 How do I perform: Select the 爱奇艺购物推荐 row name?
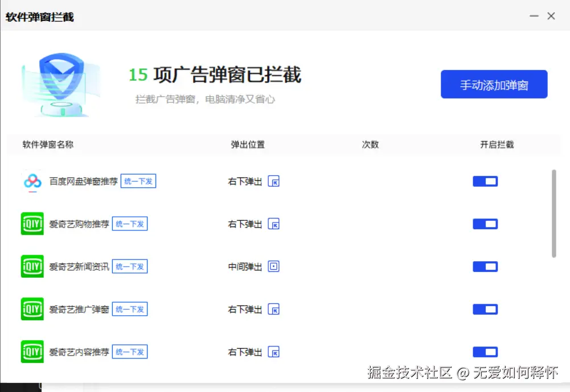pos(79,224)
